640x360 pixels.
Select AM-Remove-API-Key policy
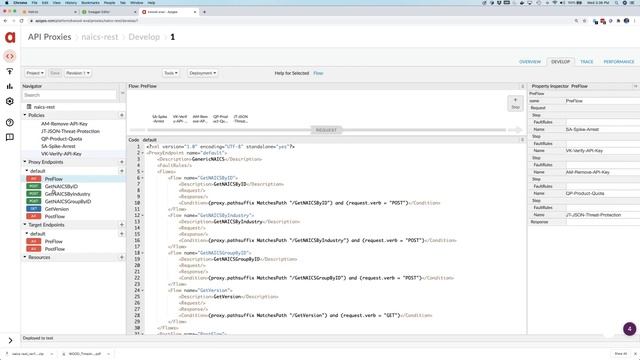[64, 124]
